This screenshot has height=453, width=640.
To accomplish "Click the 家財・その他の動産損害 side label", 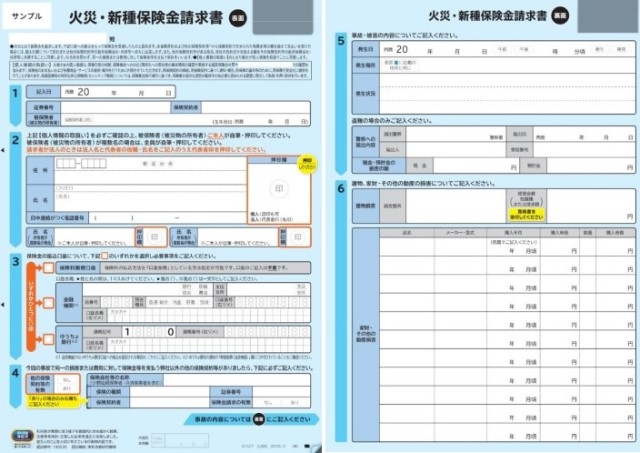I will [366, 334].
